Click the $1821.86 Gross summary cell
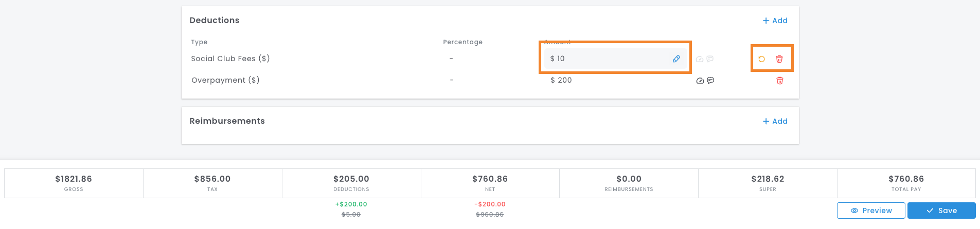The width and height of the screenshot is (980, 229). pyautogui.click(x=74, y=183)
